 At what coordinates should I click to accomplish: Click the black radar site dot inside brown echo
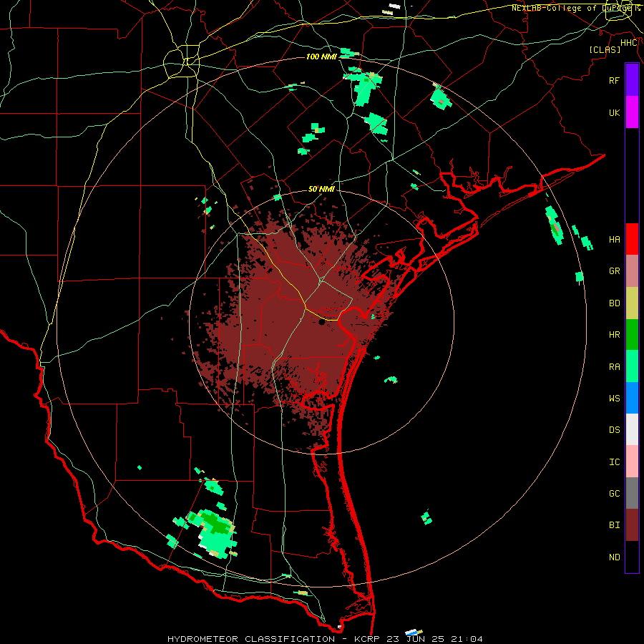tap(321, 323)
